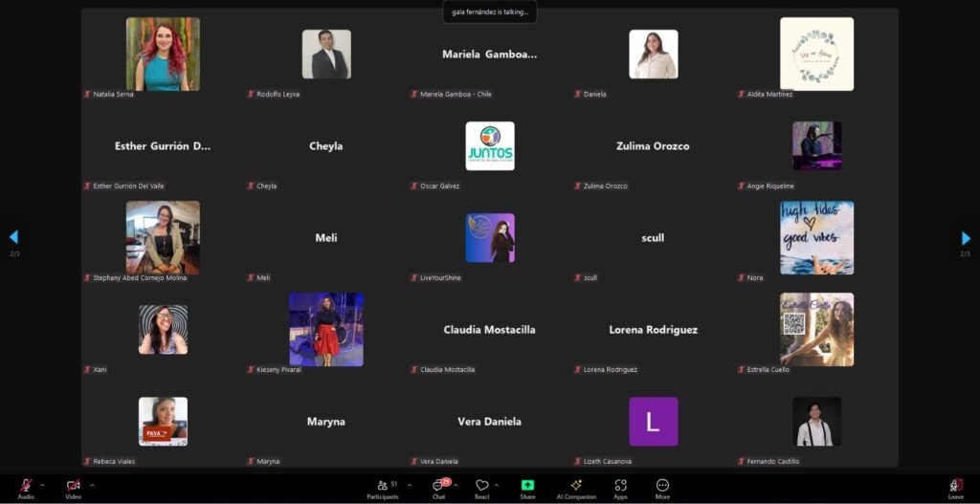Image resolution: width=980 pixels, height=504 pixels.
Task: Start camera with the Video button
Action: [73, 489]
